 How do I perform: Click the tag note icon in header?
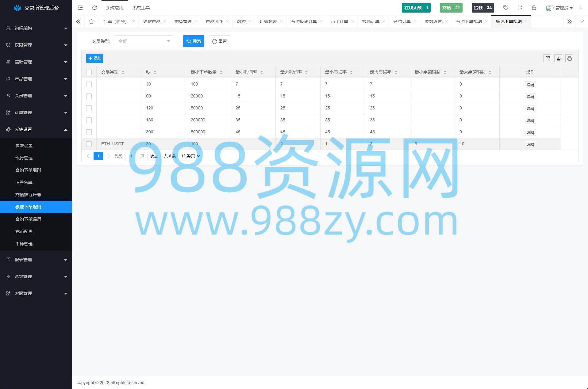pos(506,8)
